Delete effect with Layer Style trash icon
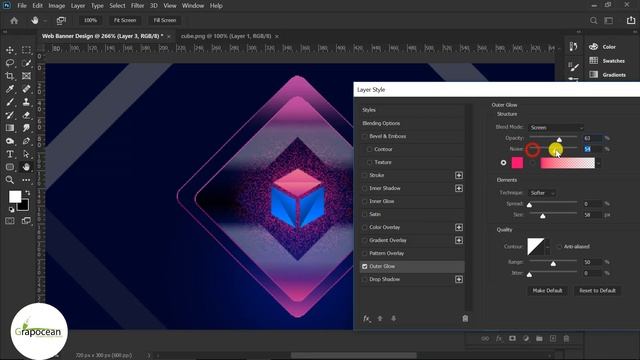 (x=465, y=318)
